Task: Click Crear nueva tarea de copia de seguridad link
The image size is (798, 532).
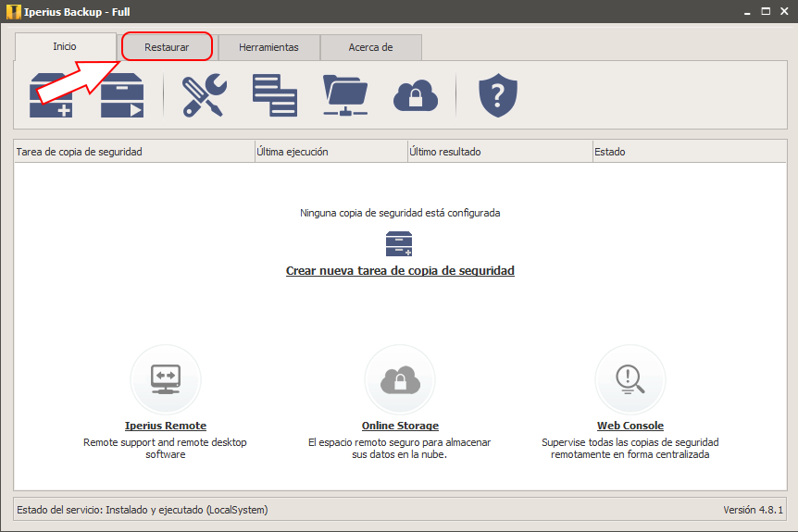Action: point(400,270)
